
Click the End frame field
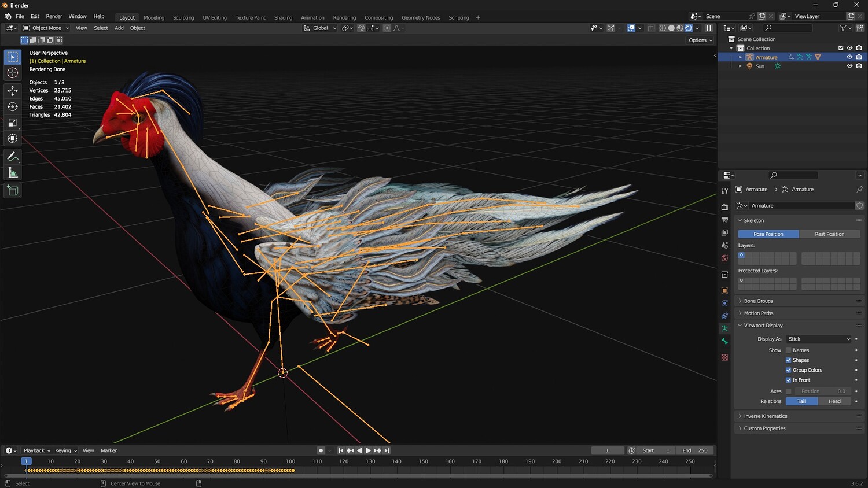pyautogui.click(x=695, y=450)
